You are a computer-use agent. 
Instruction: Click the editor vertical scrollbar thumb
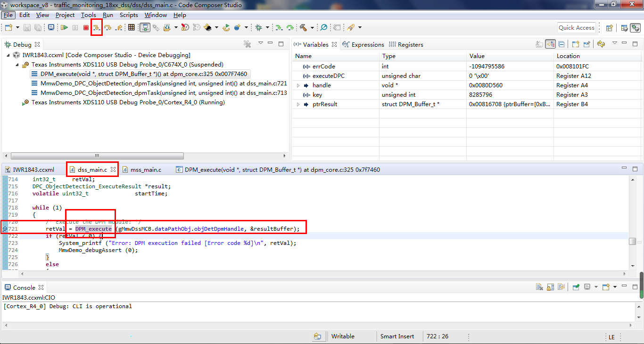pyautogui.click(x=632, y=241)
